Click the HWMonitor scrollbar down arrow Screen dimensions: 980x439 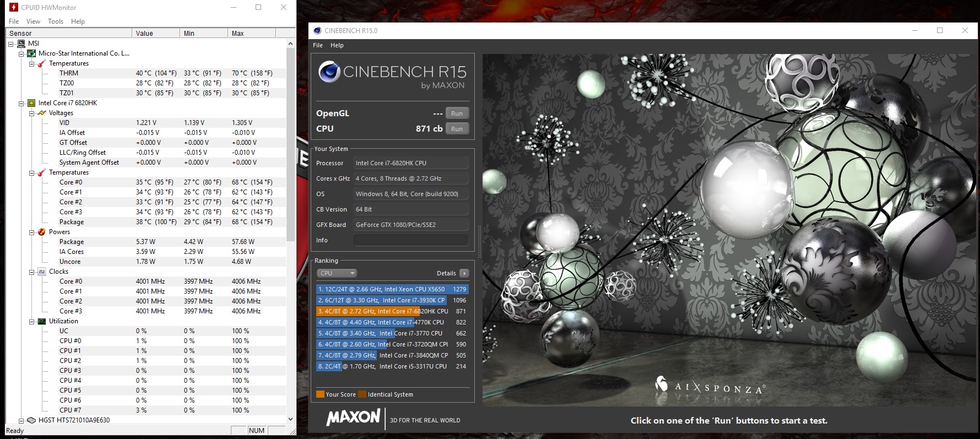tap(290, 420)
